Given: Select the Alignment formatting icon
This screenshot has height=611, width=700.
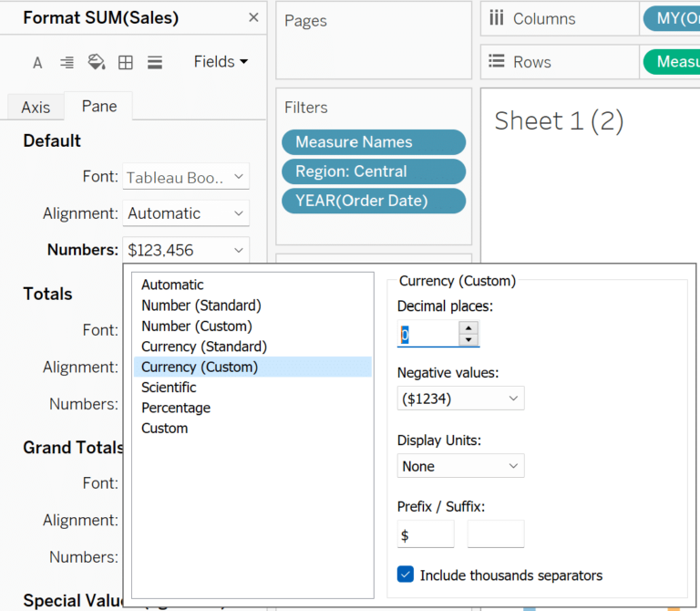Looking at the screenshot, I should click(x=67, y=63).
